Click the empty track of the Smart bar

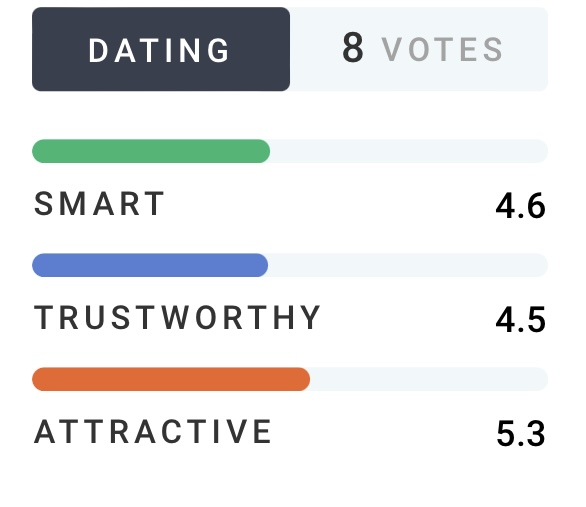[409, 151]
